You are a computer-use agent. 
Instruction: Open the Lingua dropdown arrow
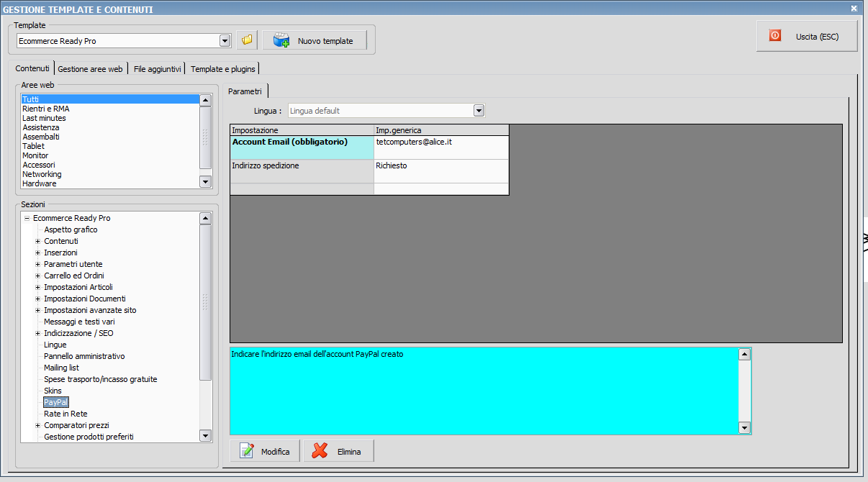point(479,111)
